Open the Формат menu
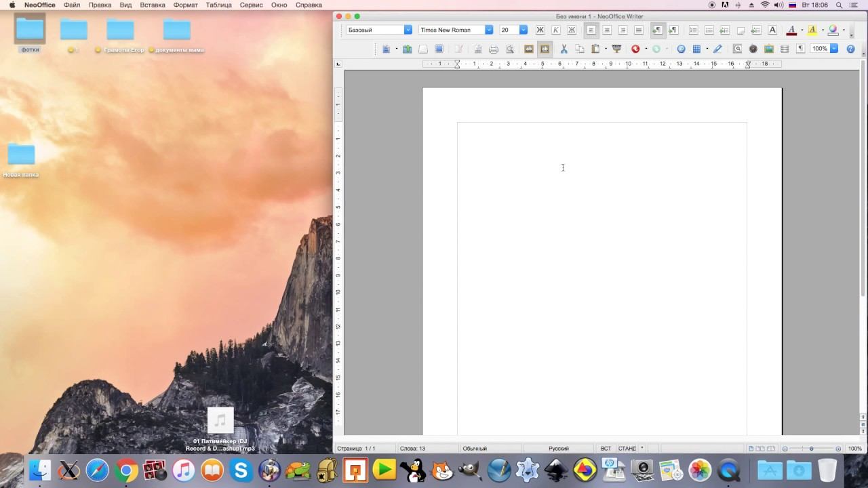 pos(186,5)
